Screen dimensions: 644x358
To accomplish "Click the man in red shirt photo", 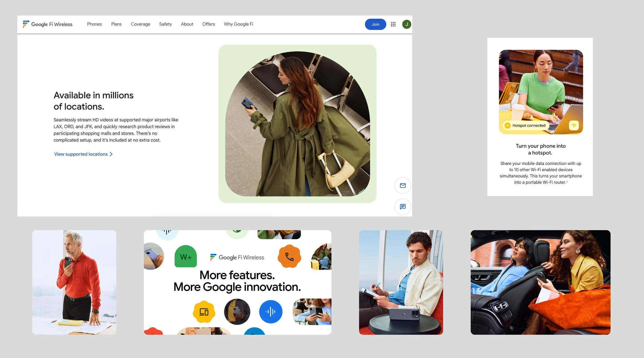I will pos(74,282).
